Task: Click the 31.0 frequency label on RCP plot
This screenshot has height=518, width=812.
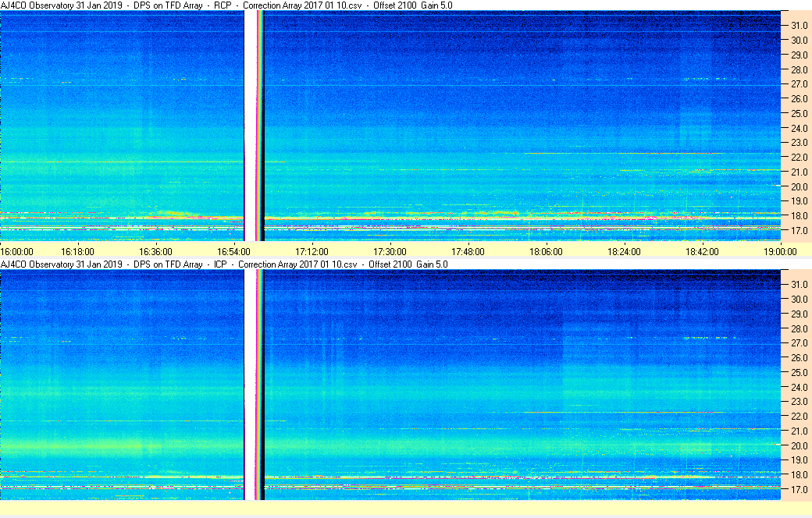Action: coord(799,26)
